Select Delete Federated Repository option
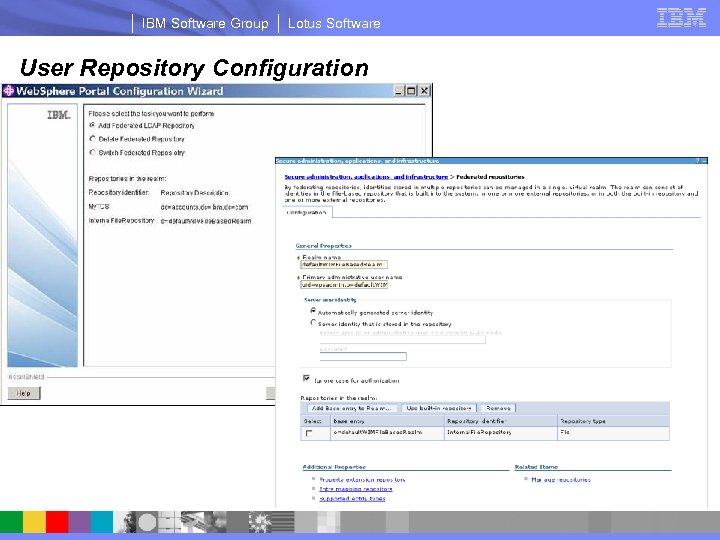The image size is (720, 540). point(92,139)
